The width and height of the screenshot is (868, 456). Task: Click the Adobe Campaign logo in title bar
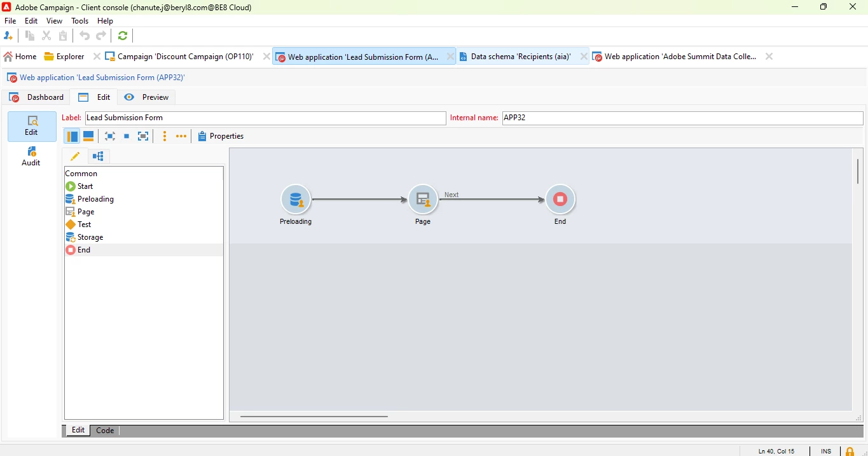(6, 7)
